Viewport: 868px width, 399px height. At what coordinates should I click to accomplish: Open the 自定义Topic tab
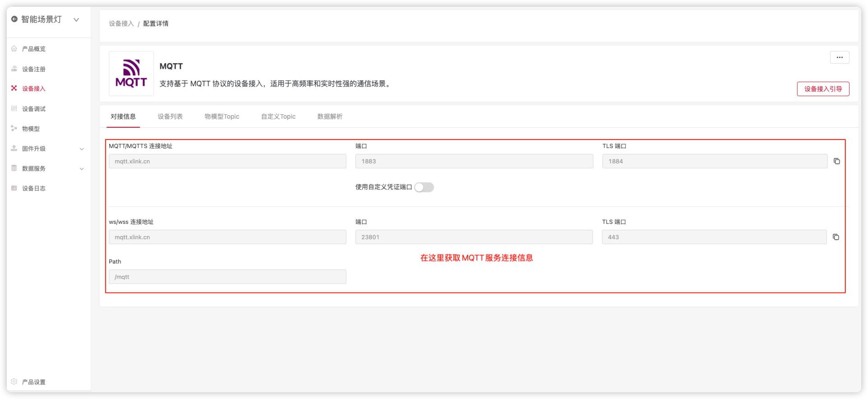pos(278,116)
